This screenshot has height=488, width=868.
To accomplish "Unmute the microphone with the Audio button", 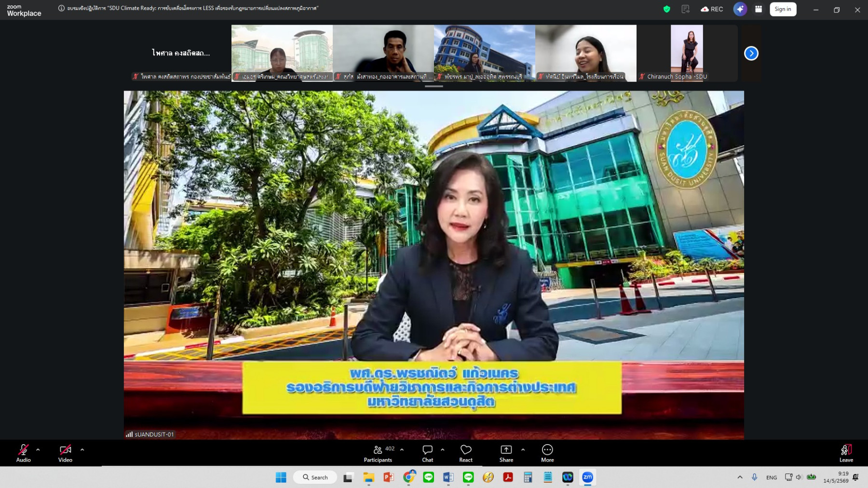I will pyautogui.click(x=23, y=453).
